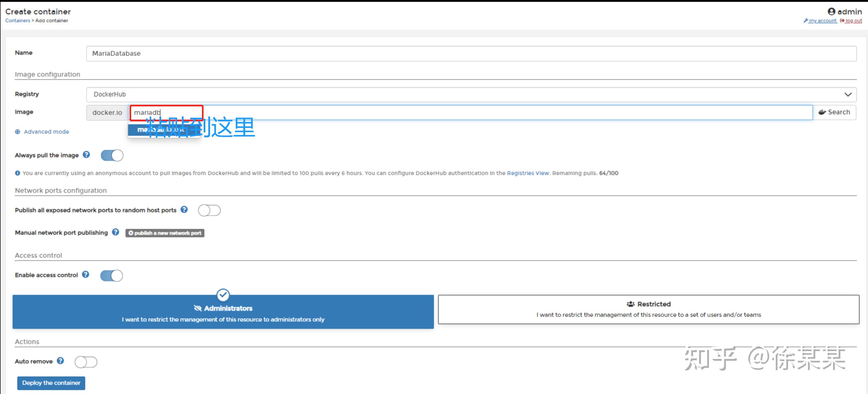The height and width of the screenshot is (394, 868).
Task: Choose the Restricted access control option
Action: point(648,309)
